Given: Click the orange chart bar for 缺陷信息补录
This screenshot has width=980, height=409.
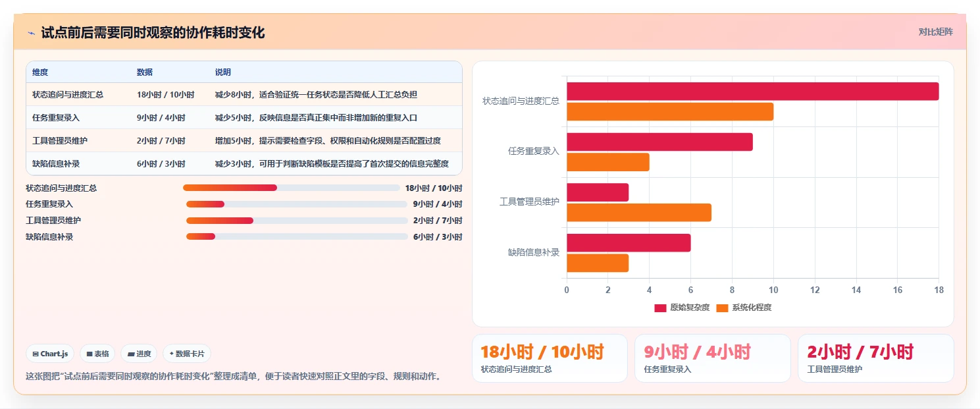Looking at the screenshot, I should coord(598,263).
